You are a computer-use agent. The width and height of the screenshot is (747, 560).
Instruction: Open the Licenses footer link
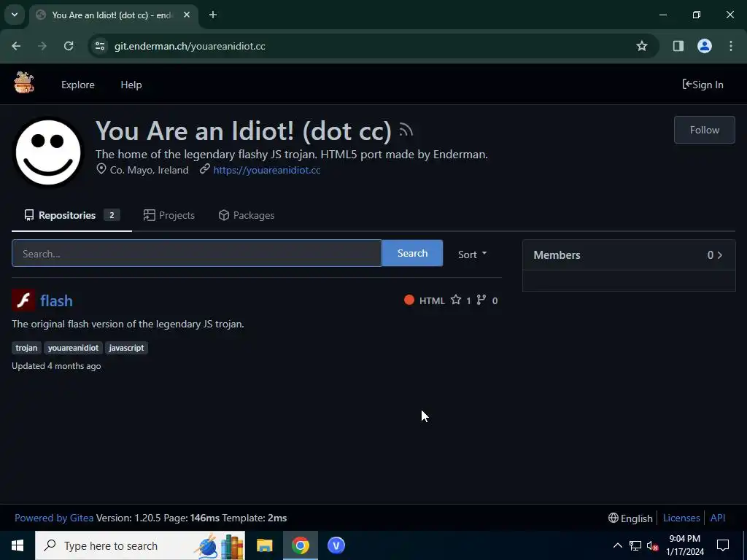681,518
